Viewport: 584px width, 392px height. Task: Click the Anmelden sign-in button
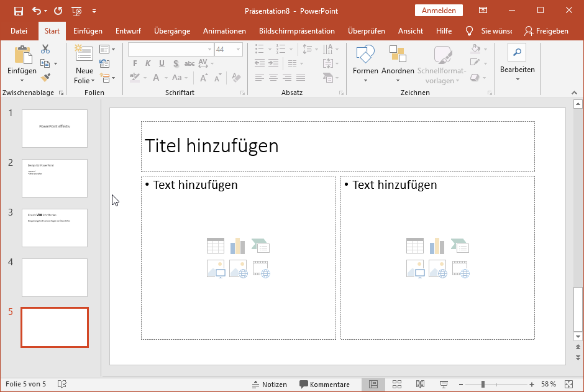[x=439, y=11]
